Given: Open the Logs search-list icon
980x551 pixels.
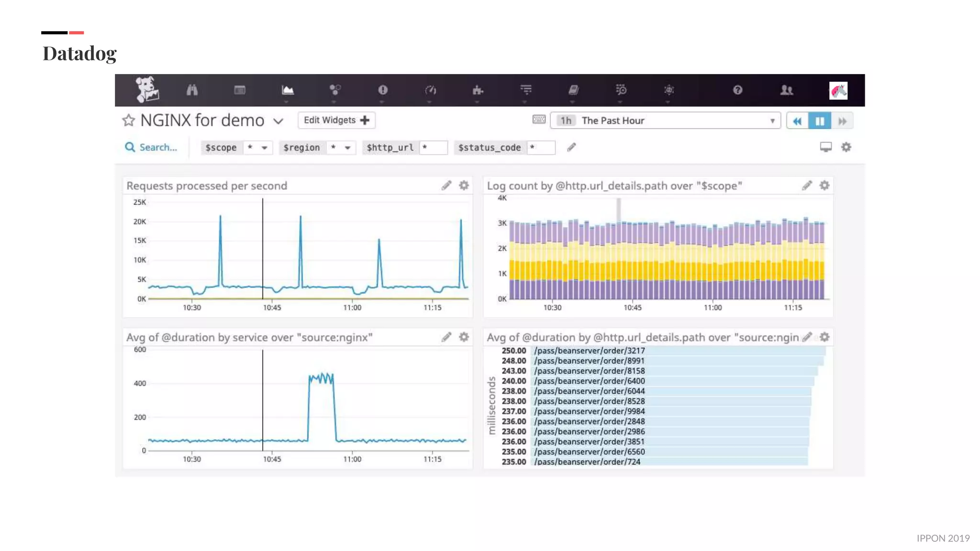Looking at the screenshot, I should coord(621,90).
